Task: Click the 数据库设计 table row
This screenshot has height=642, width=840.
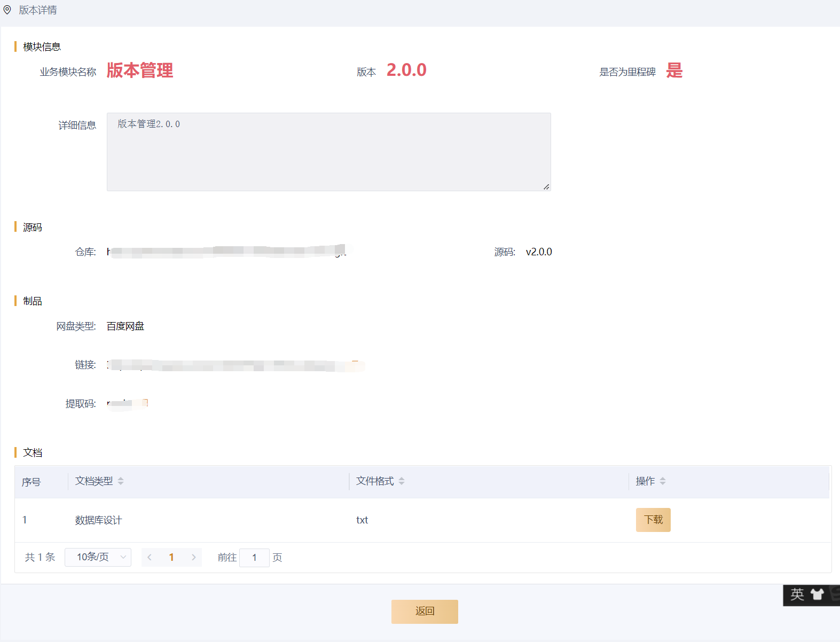Action: tap(214, 520)
